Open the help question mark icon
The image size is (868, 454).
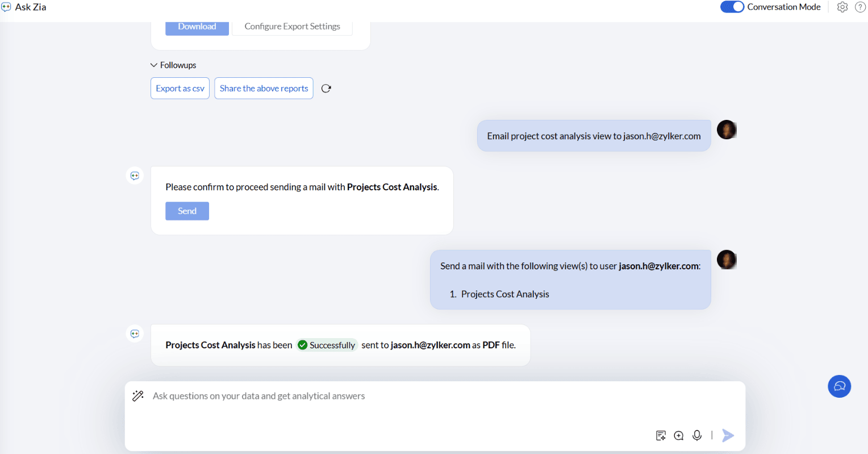click(860, 7)
